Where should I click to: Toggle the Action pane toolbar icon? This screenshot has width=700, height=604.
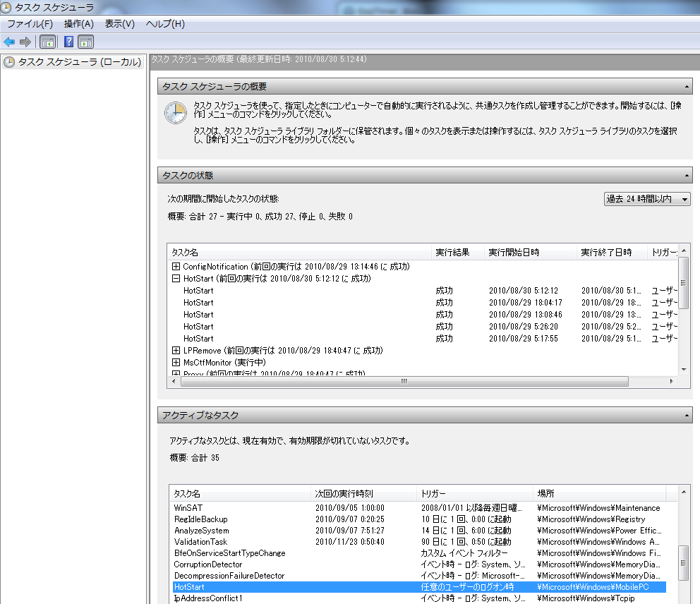[x=86, y=42]
